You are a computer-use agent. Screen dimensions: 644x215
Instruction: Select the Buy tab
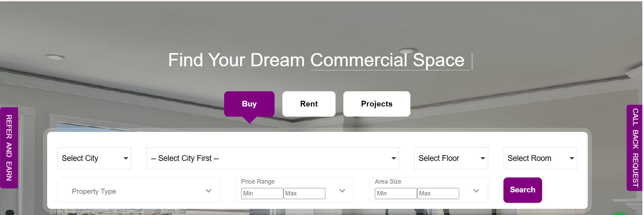click(249, 104)
